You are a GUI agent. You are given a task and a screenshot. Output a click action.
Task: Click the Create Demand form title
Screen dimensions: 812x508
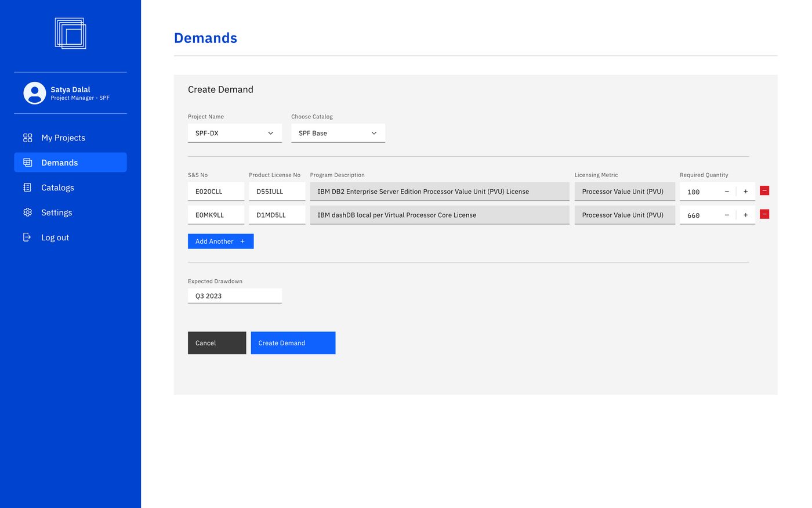(x=220, y=89)
